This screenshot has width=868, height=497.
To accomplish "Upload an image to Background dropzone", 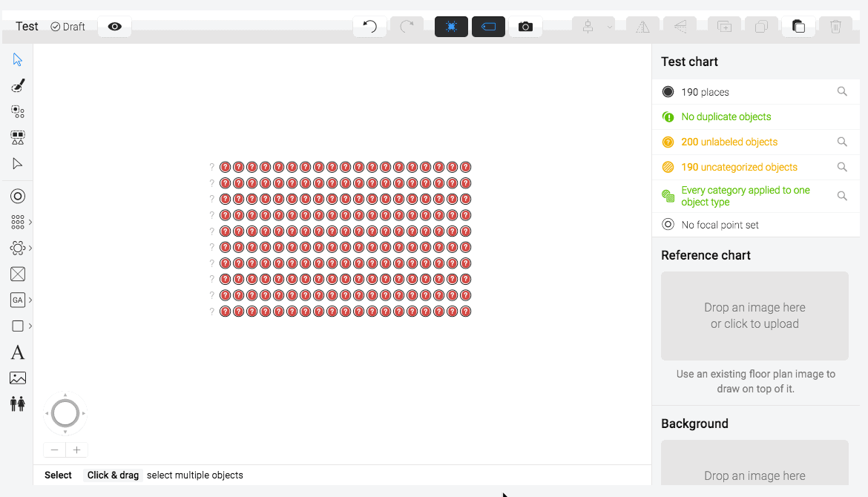I will 754,463.
